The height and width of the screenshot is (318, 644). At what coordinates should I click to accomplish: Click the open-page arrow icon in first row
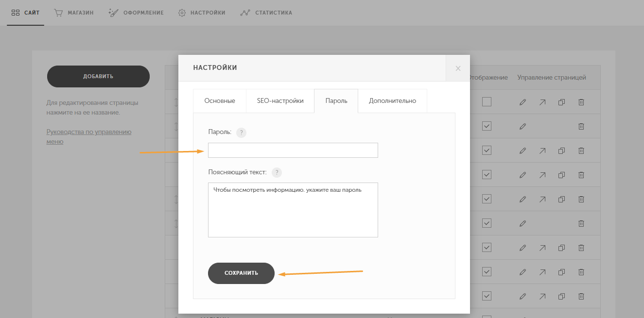(542, 102)
